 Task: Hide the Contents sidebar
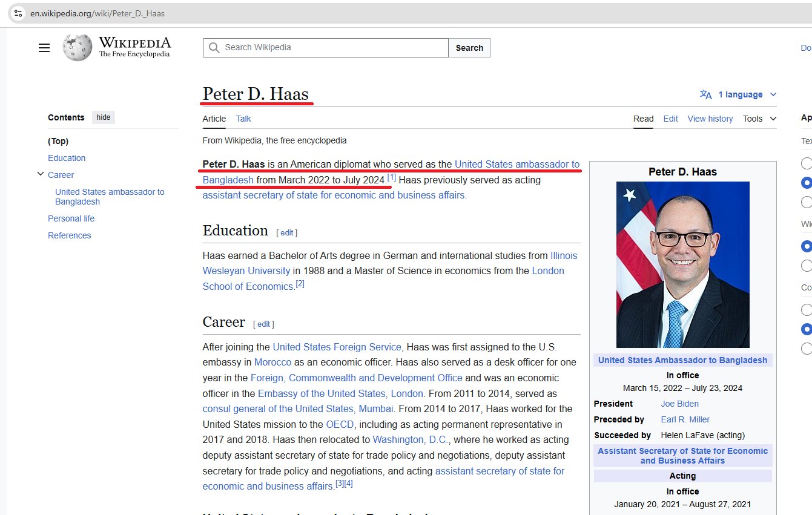(104, 117)
